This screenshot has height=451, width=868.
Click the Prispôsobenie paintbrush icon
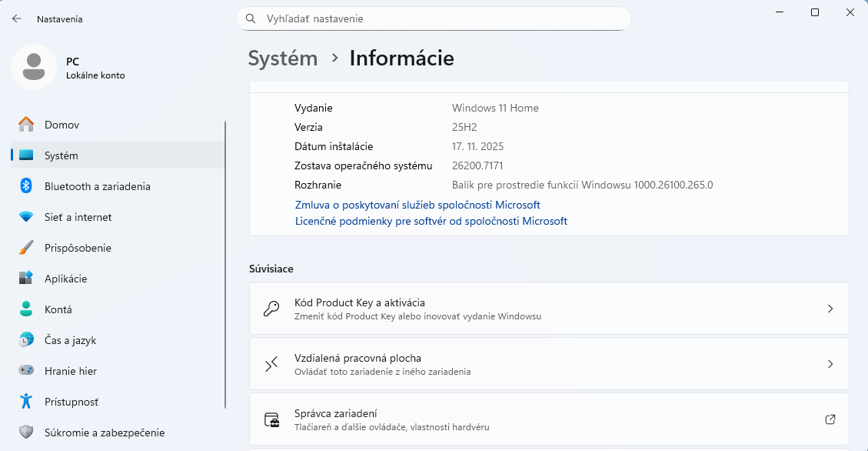point(26,248)
